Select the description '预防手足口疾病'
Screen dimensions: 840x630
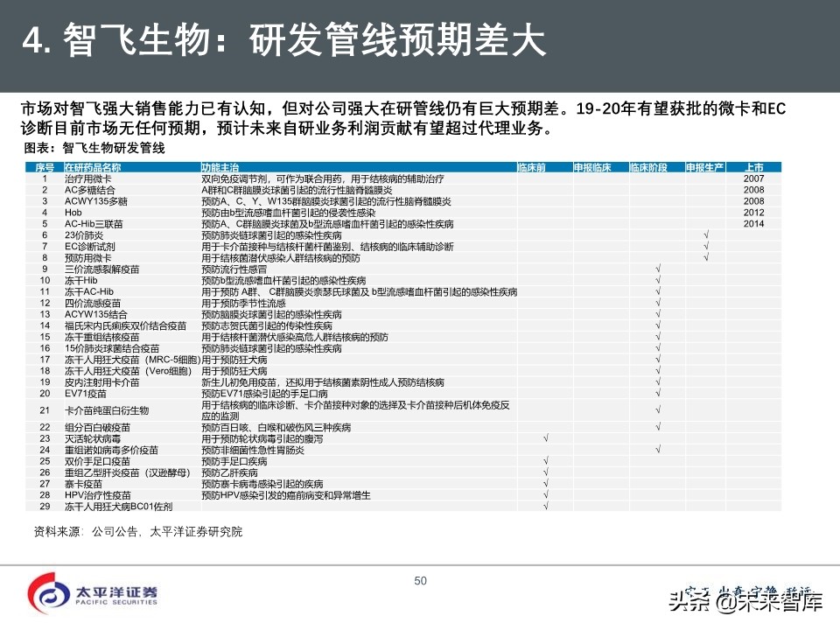coord(234,461)
